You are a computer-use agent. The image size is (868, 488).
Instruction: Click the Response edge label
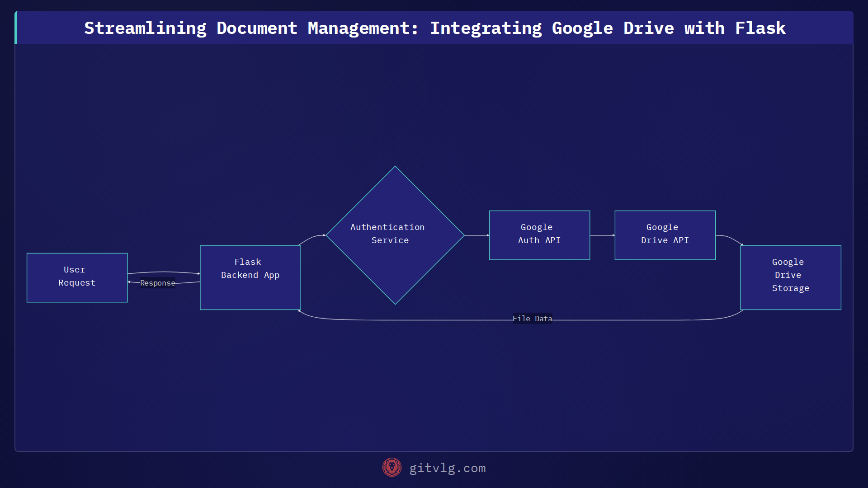click(157, 283)
